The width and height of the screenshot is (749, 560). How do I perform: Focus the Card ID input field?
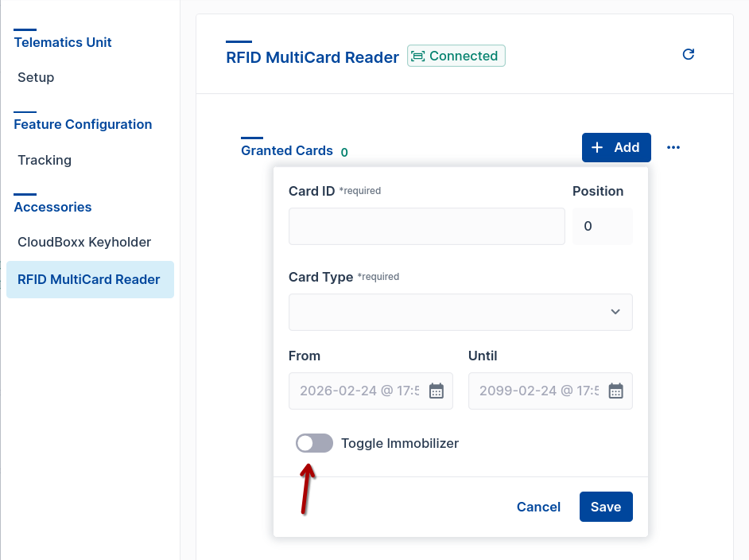click(426, 226)
